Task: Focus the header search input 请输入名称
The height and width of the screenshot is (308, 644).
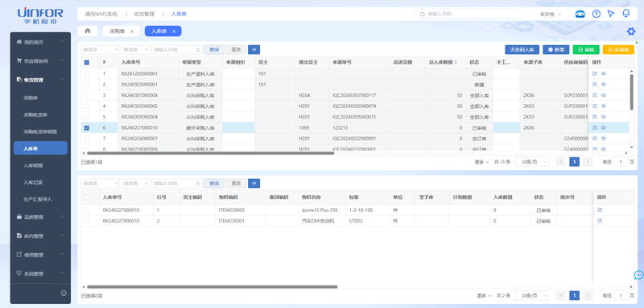Action: pos(470,14)
